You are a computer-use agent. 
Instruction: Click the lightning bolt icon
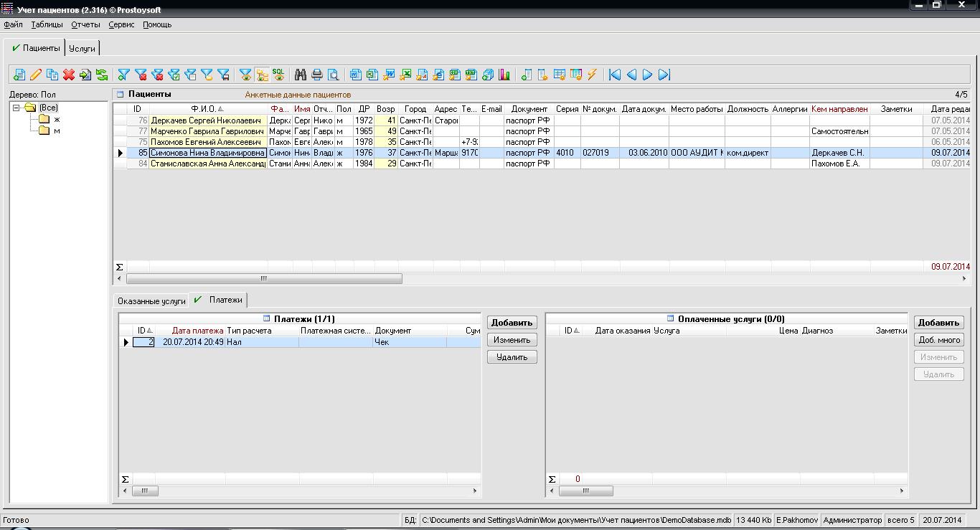tap(592, 75)
